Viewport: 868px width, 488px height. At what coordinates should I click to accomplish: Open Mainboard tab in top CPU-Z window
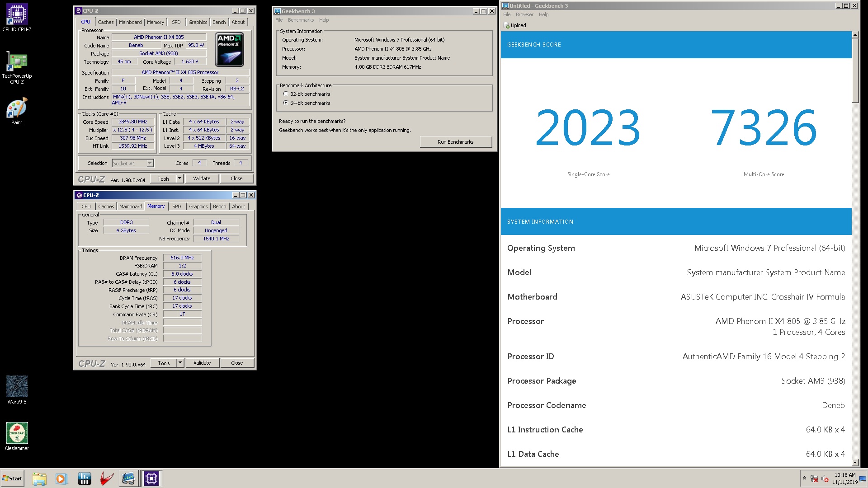pyautogui.click(x=130, y=22)
